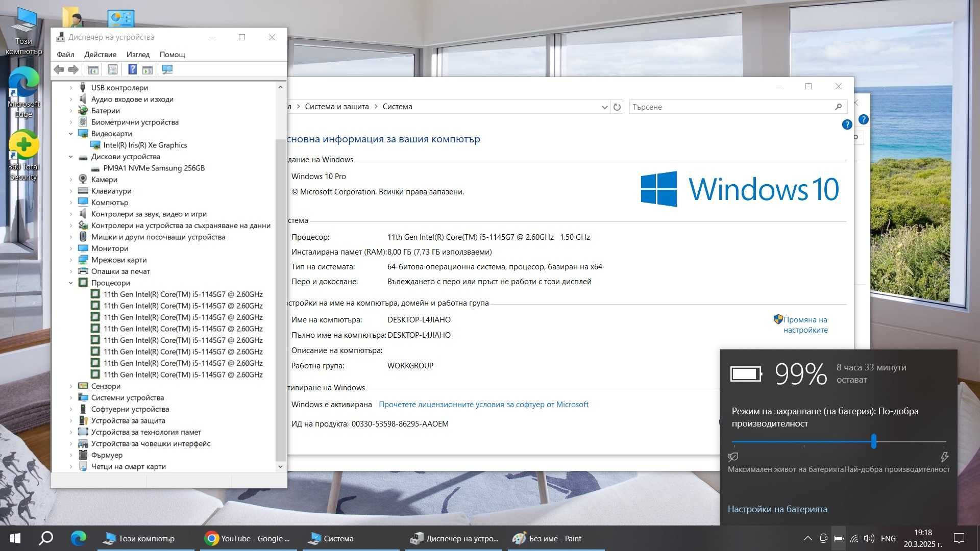The height and width of the screenshot is (551, 980).
Task: Collapse Дискови устройства node
Action: [71, 157]
